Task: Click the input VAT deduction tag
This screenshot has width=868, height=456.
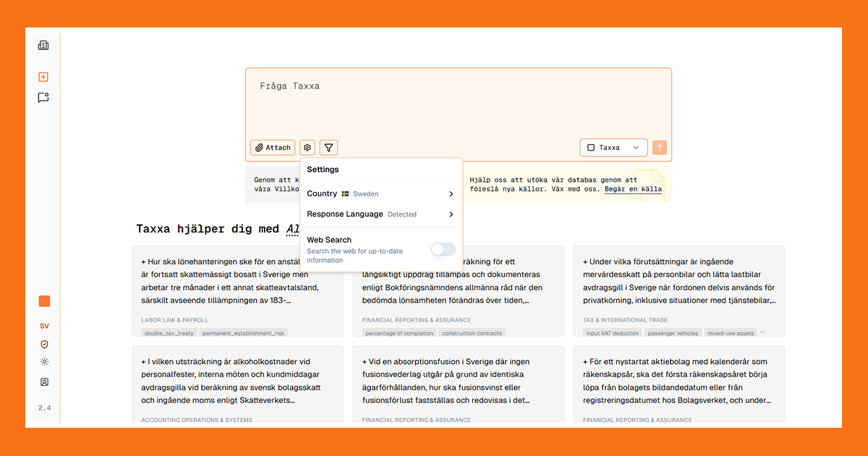Action: point(613,333)
